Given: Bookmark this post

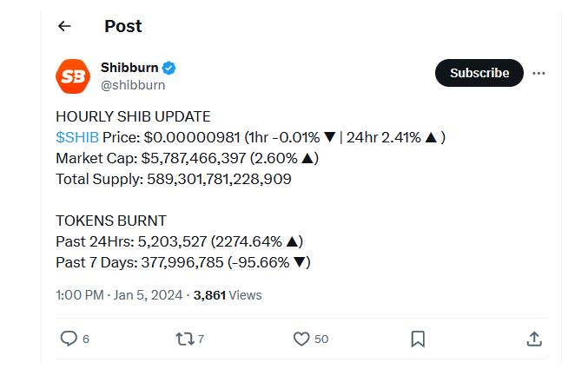Looking at the screenshot, I should 418,339.
